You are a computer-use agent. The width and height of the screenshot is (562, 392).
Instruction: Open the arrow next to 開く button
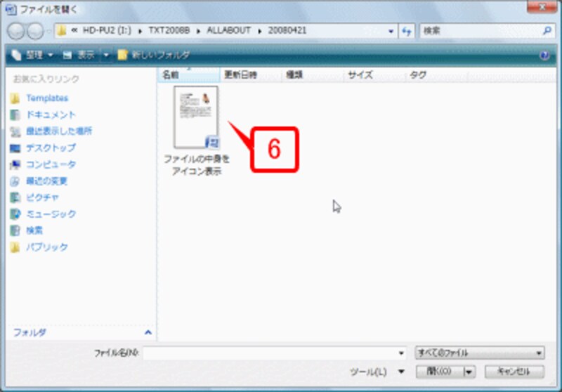(469, 372)
